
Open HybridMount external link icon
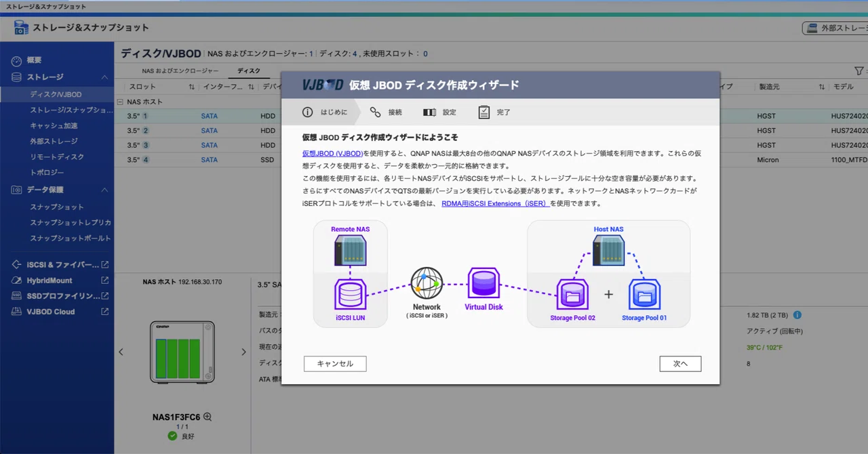(x=104, y=280)
